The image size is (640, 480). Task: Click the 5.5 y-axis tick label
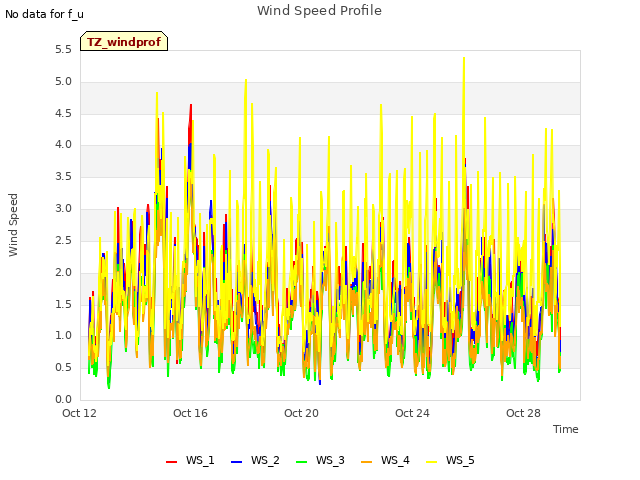tap(63, 50)
